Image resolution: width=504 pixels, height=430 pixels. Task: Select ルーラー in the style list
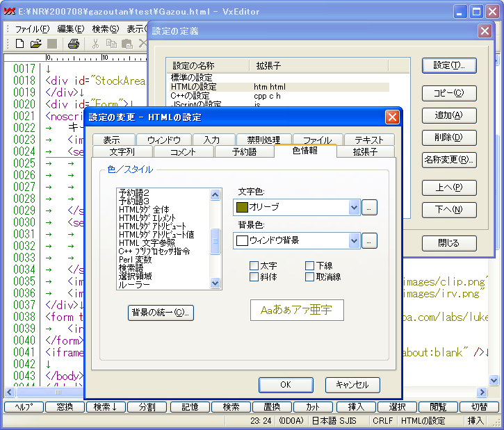[x=134, y=285]
